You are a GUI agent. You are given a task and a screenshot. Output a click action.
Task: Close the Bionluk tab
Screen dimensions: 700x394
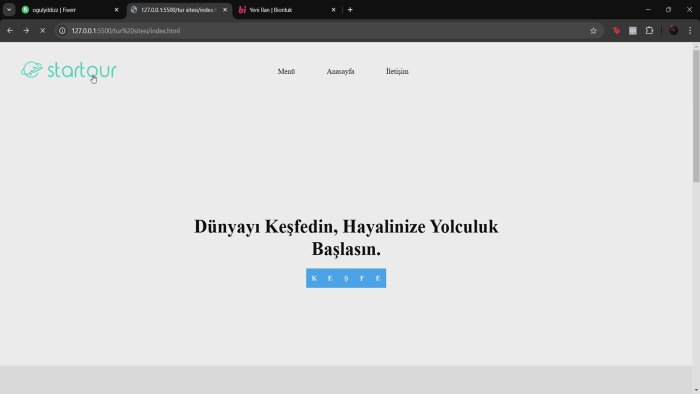(333, 9)
